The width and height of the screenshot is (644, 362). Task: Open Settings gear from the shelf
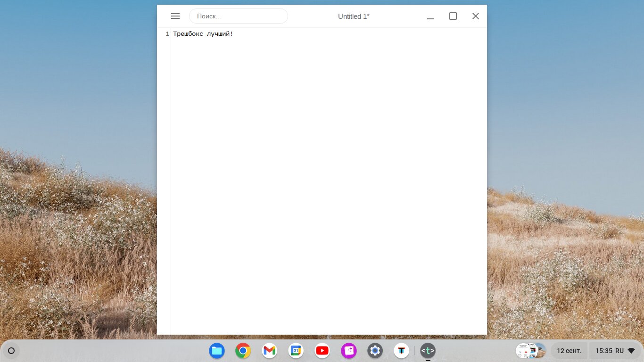[x=375, y=351]
